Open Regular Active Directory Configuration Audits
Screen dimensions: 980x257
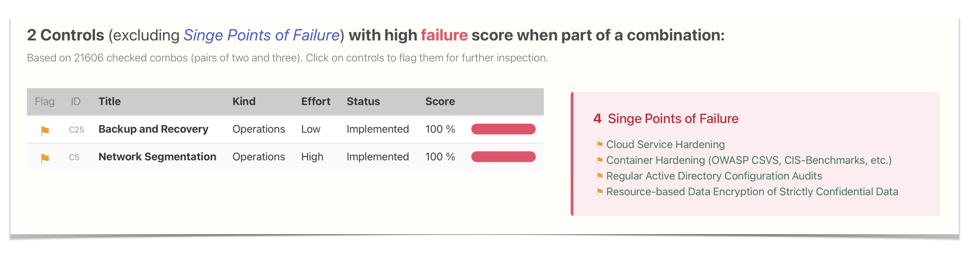pyautogui.click(x=714, y=176)
